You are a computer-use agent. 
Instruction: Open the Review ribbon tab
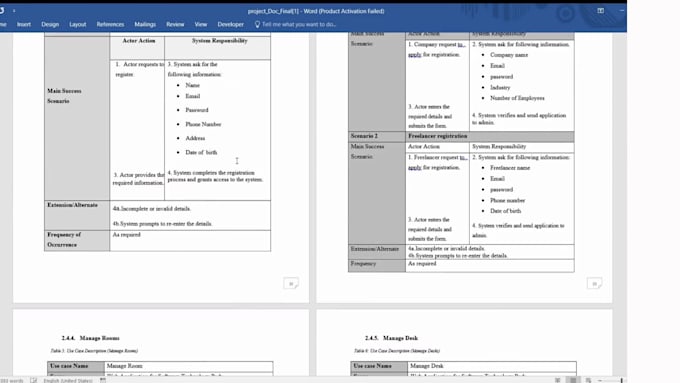click(175, 24)
